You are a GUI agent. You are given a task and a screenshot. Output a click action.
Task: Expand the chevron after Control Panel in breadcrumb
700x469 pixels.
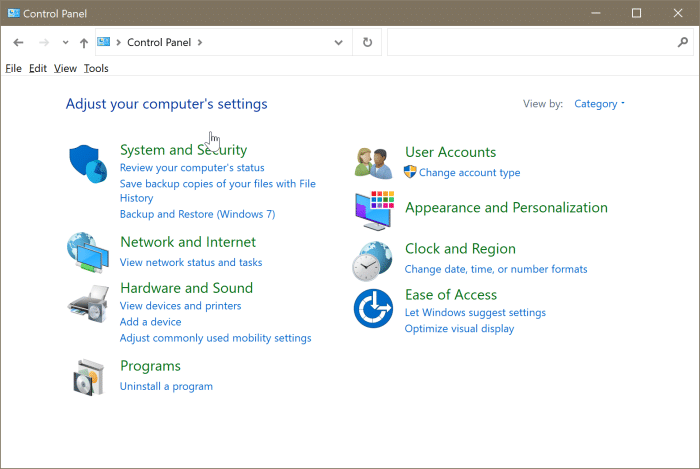click(x=200, y=42)
